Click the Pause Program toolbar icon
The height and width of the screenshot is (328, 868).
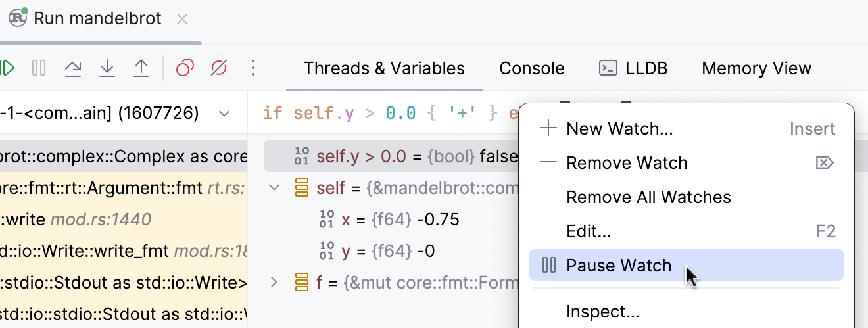click(x=39, y=68)
